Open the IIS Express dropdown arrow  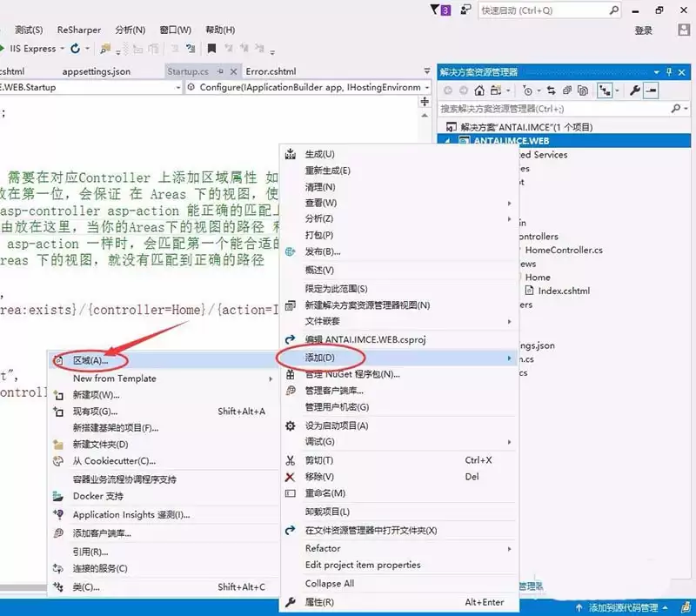pyautogui.click(x=63, y=50)
